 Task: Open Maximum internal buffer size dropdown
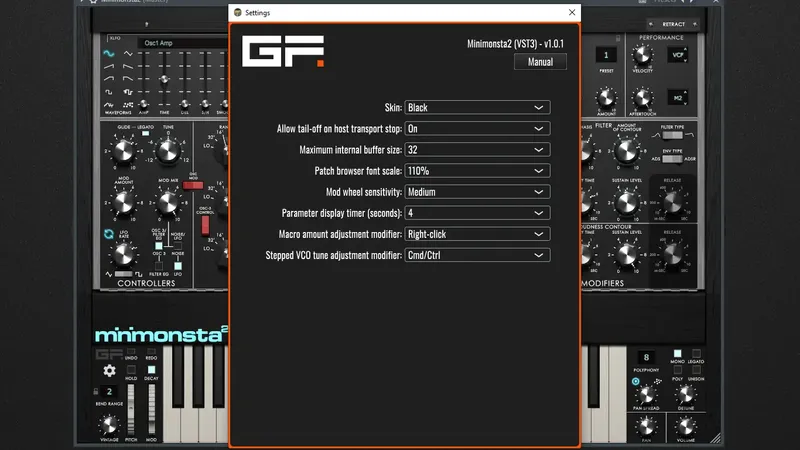[477, 149]
